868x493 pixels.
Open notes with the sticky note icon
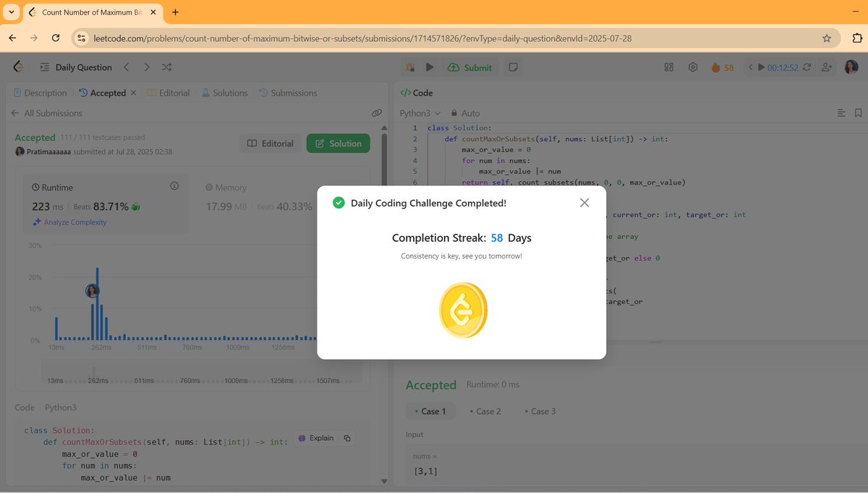(x=513, y=67)
